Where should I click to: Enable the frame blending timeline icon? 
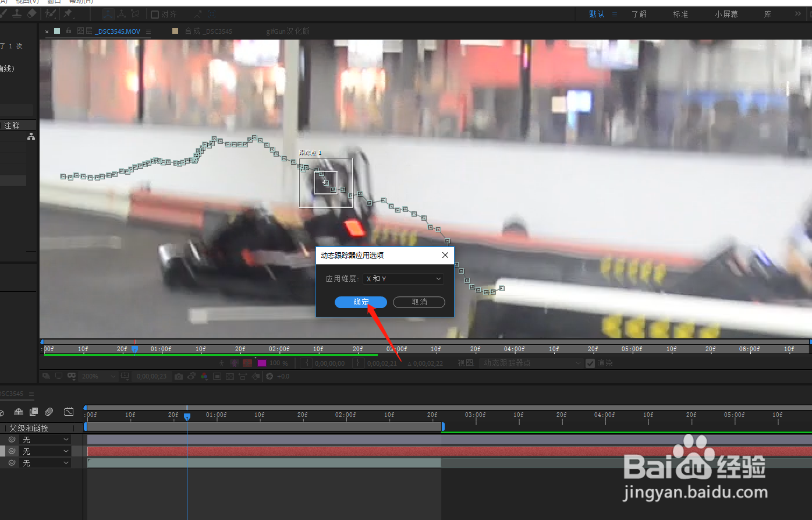pos(34,412)
